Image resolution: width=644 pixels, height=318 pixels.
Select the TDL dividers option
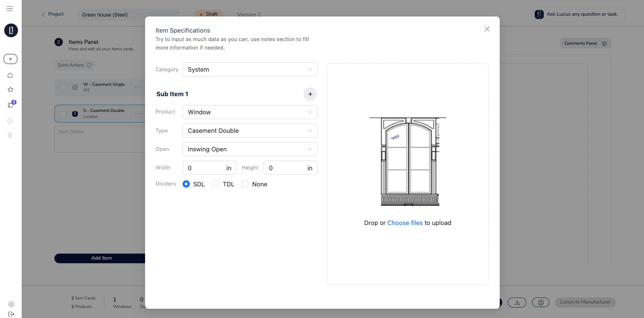click(x=216, y=184)
